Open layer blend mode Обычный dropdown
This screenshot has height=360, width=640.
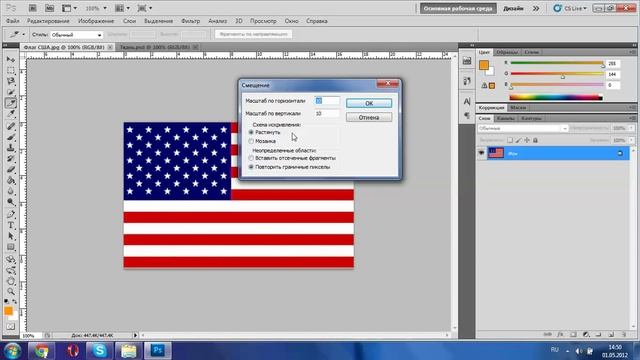pos(522,128)
